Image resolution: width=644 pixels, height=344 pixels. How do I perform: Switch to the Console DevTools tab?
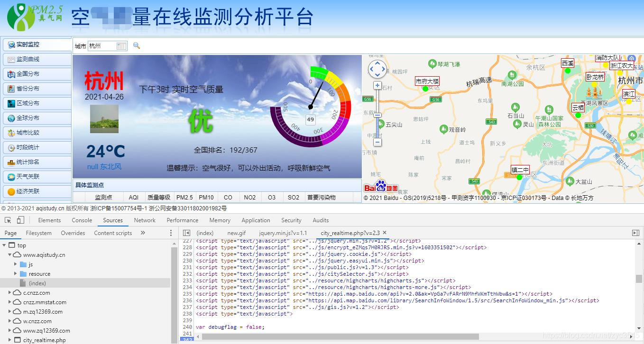(x=82, y=220)
